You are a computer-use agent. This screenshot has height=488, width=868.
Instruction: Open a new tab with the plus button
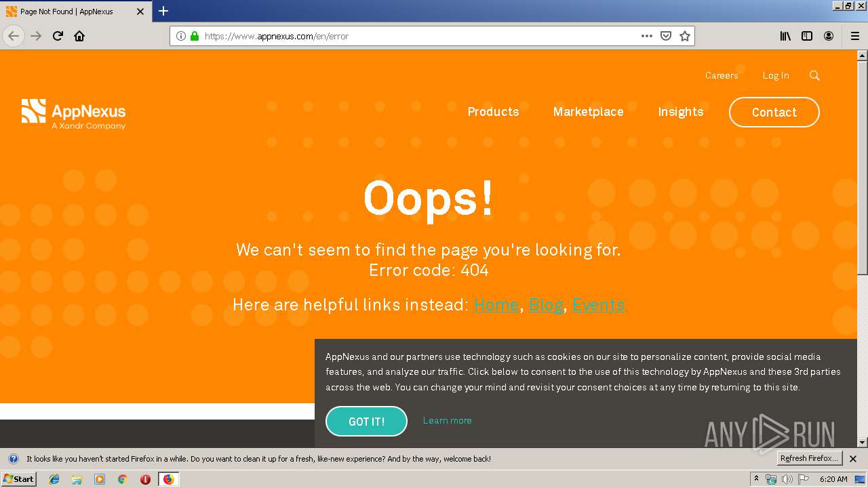click(x=163, y=11)
